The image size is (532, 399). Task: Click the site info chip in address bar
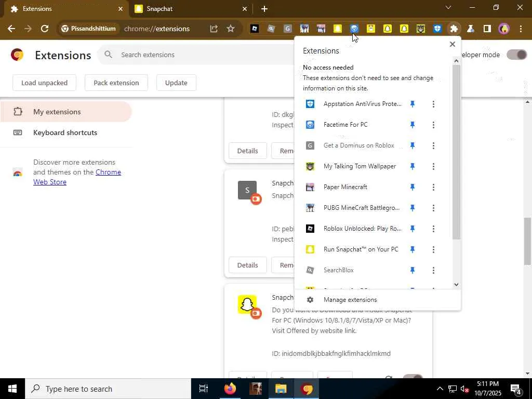point(88,29)
